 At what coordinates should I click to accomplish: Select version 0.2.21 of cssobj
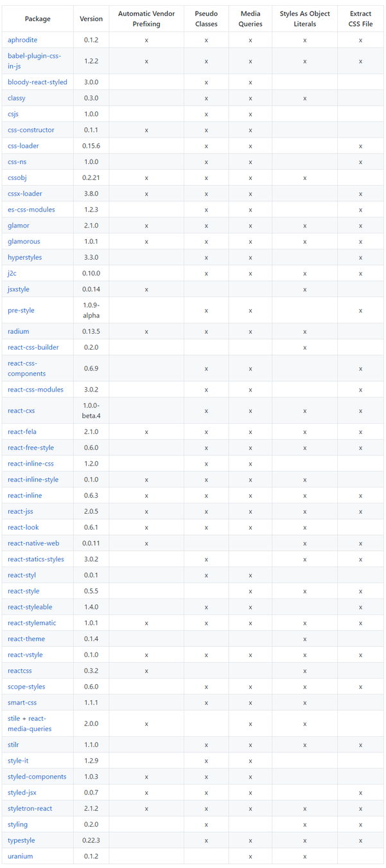pos(91,177)
